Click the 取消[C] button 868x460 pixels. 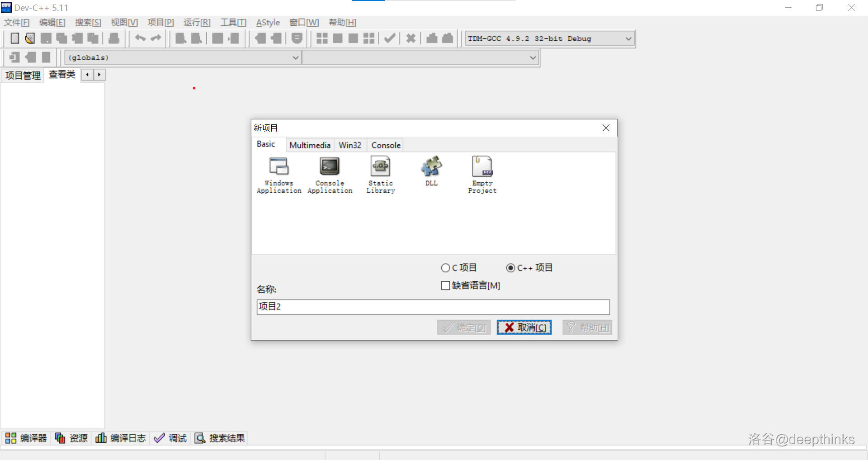point(524,327)
